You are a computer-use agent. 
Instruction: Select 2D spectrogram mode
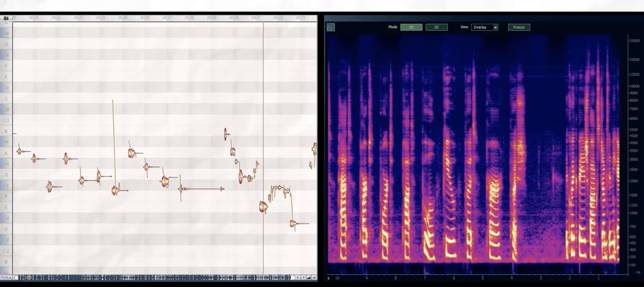[x=411, y=27]
